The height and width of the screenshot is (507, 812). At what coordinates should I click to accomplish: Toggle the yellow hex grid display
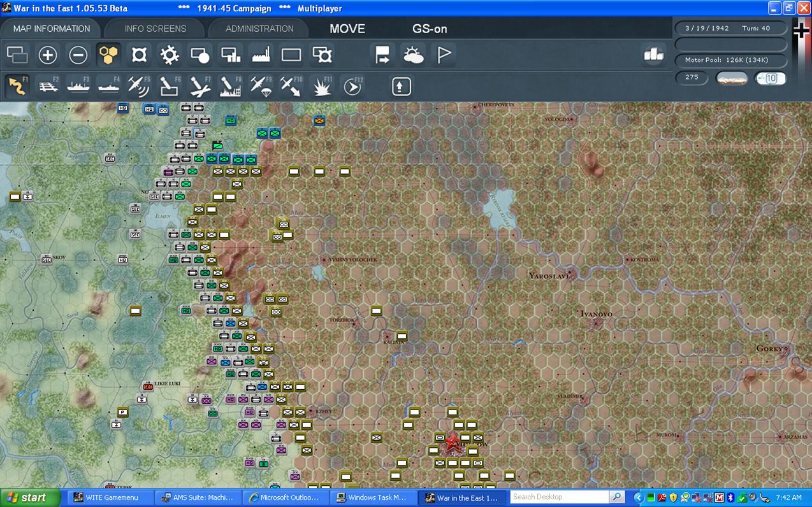[109, 55]
